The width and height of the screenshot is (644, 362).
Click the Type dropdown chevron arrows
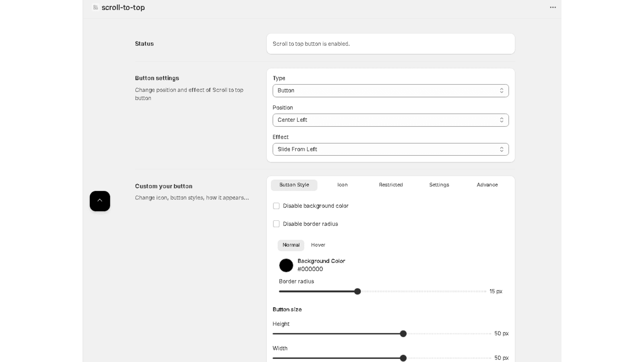click(502, 90)
